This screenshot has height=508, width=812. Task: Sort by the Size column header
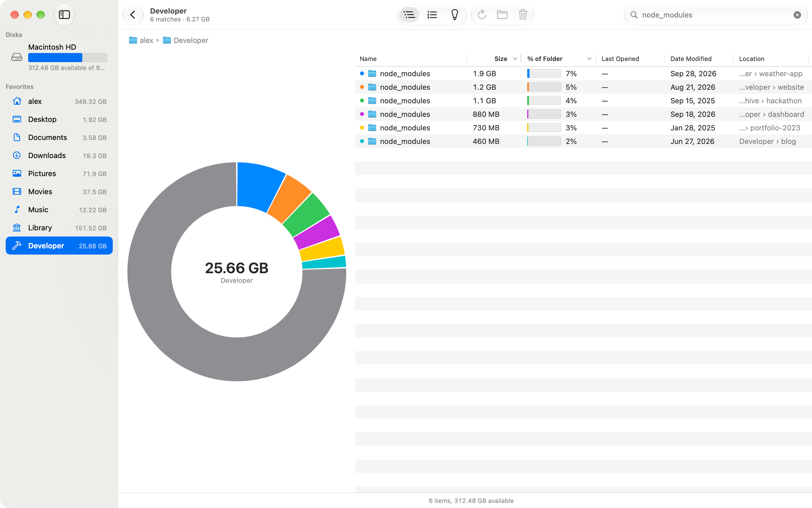(501, 59)
